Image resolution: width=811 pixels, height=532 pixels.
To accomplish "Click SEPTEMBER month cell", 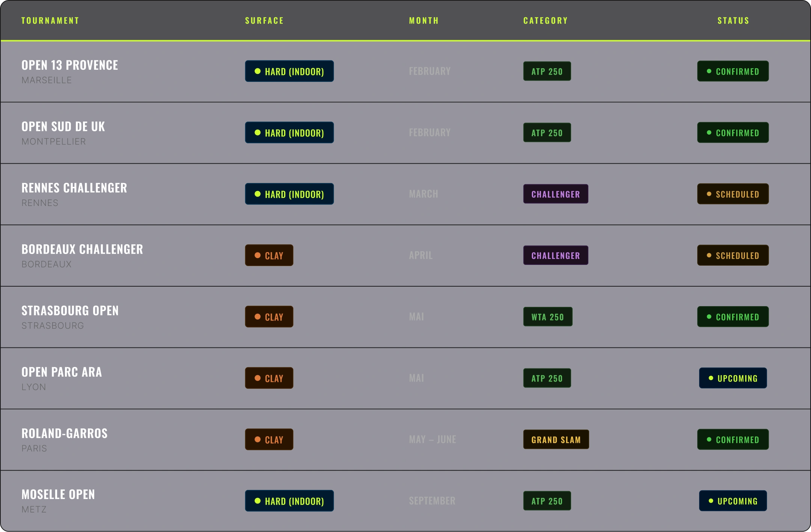I will click(x=432, y=500).
